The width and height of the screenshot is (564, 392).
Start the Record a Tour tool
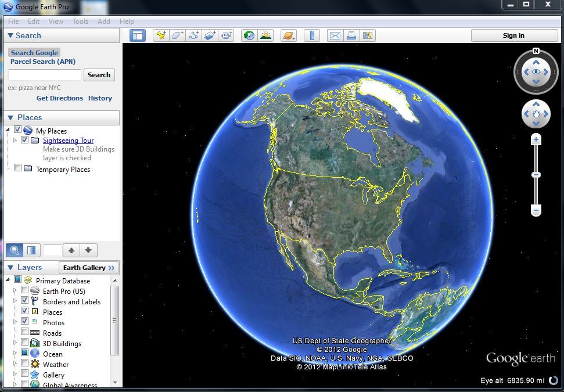(x=226, y=35)
